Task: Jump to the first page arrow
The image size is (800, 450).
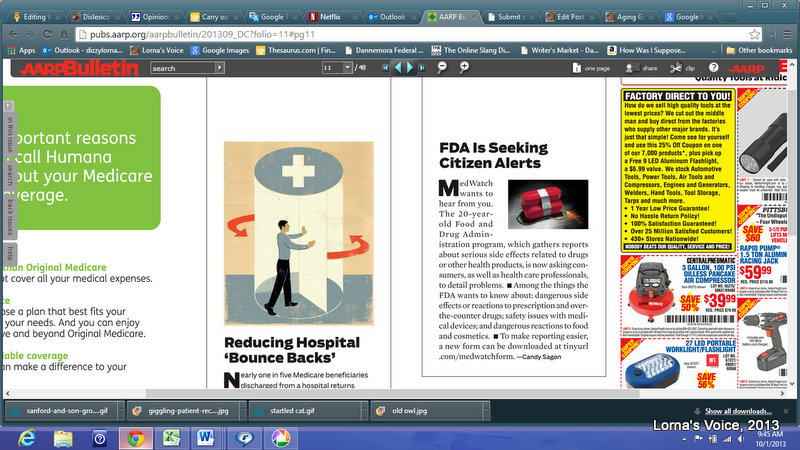Action: (384, 68)
